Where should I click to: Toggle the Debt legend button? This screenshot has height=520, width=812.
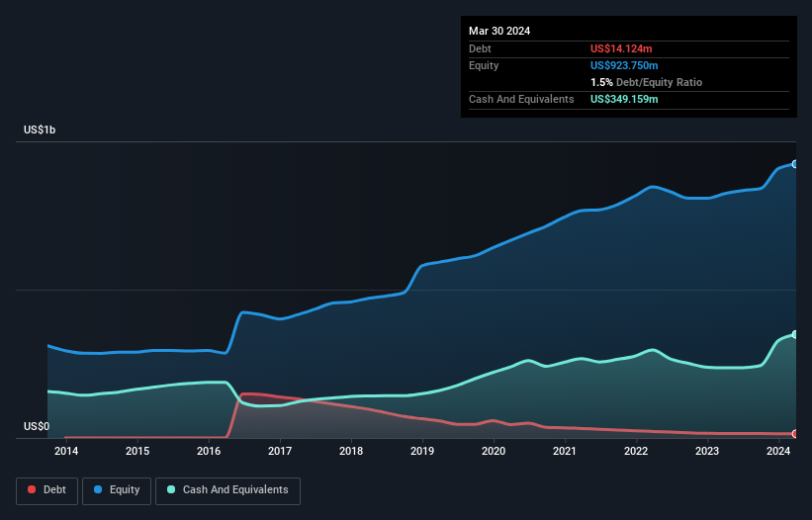coord(46,490)
